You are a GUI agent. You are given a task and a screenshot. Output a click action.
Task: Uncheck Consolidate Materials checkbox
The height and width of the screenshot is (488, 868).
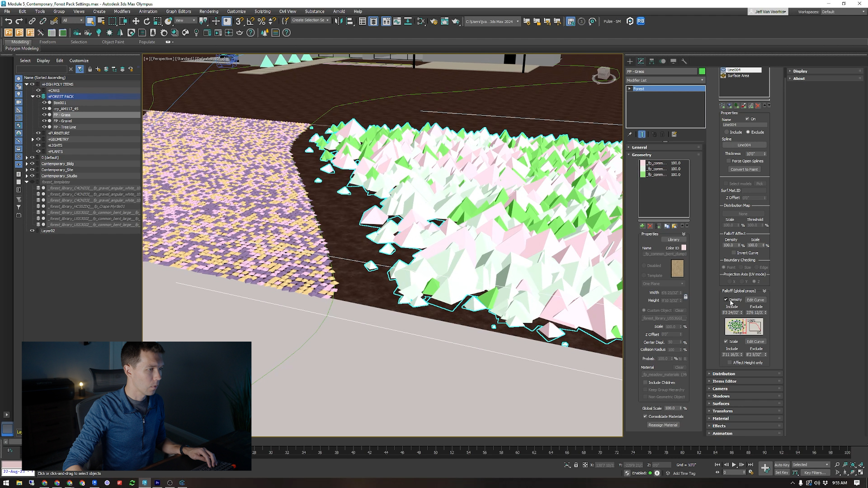pos(645,417)
